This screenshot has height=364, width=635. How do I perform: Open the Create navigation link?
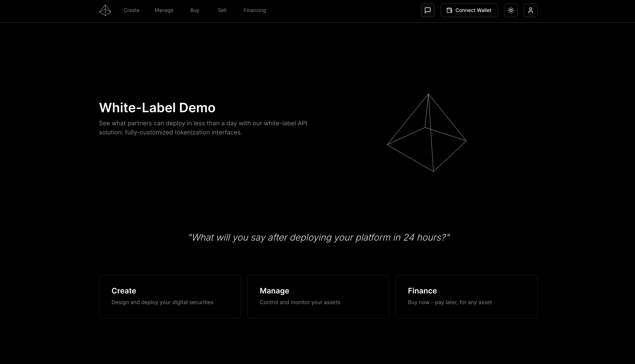[132, 10]
